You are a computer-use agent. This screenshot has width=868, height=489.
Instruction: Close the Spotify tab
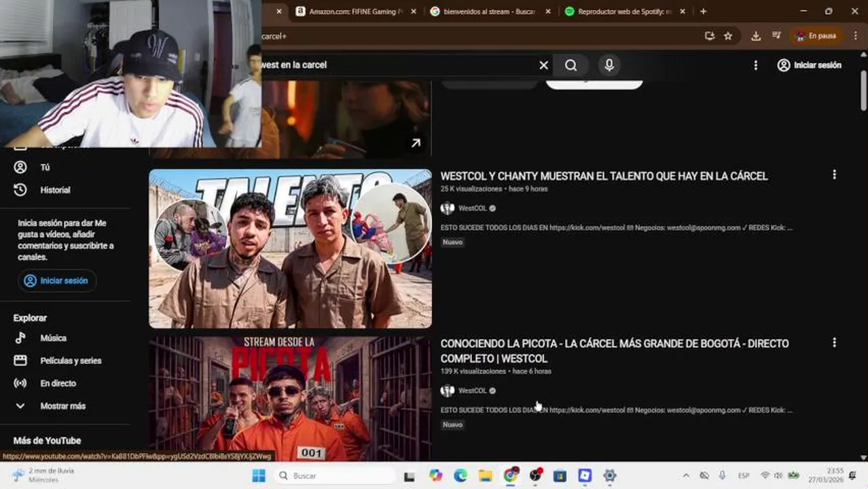tap(683, 12)
